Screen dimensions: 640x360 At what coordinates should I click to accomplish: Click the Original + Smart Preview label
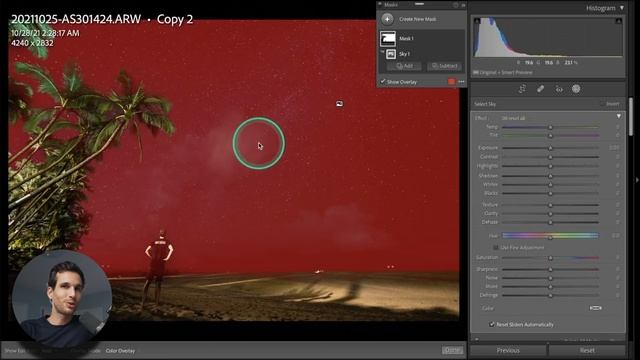click(x=506, y=72)
